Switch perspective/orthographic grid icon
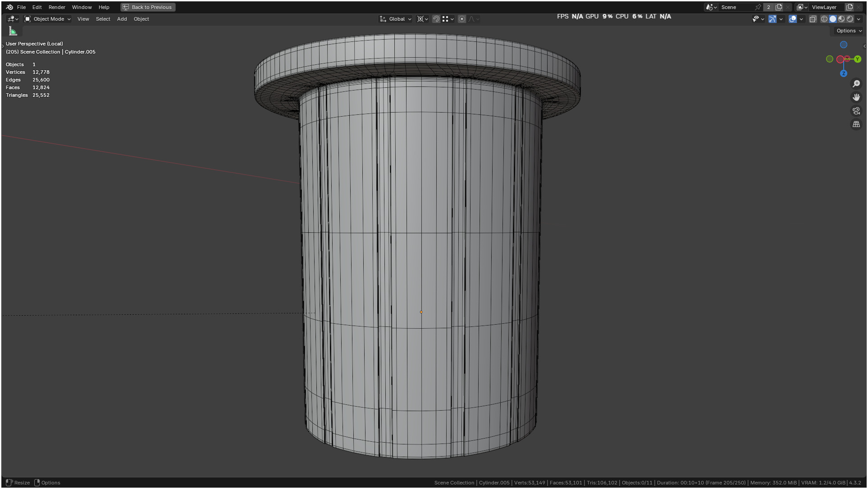Screen dimensions: 868x489 pos(856,124)
